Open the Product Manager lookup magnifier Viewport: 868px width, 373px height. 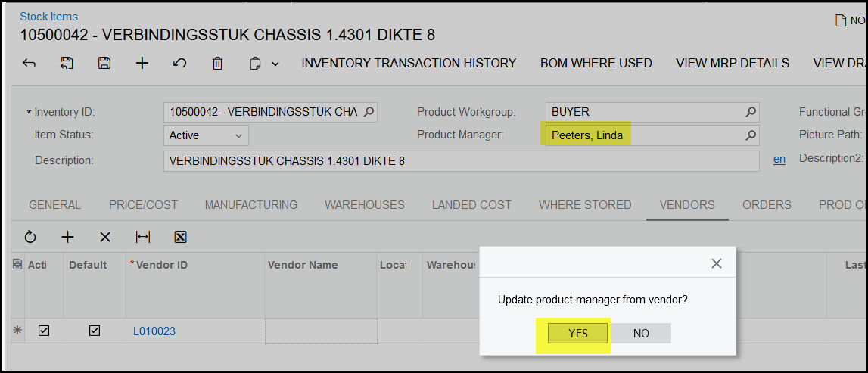coord(750,135)
